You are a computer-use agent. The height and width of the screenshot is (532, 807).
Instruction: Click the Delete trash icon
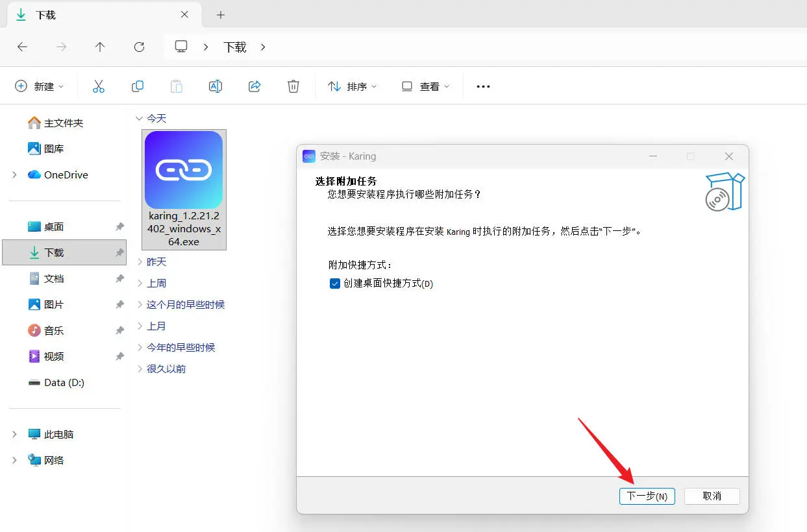pyautogui.click(x=293, y=86)
